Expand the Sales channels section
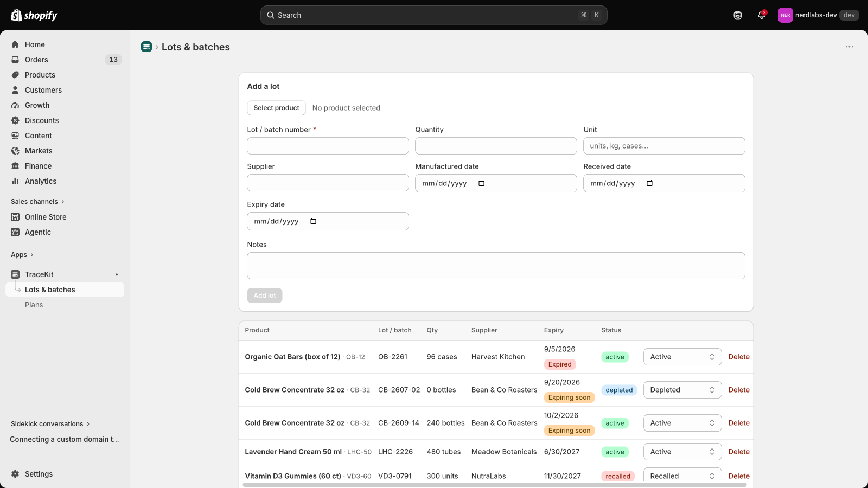 point(37,202)
